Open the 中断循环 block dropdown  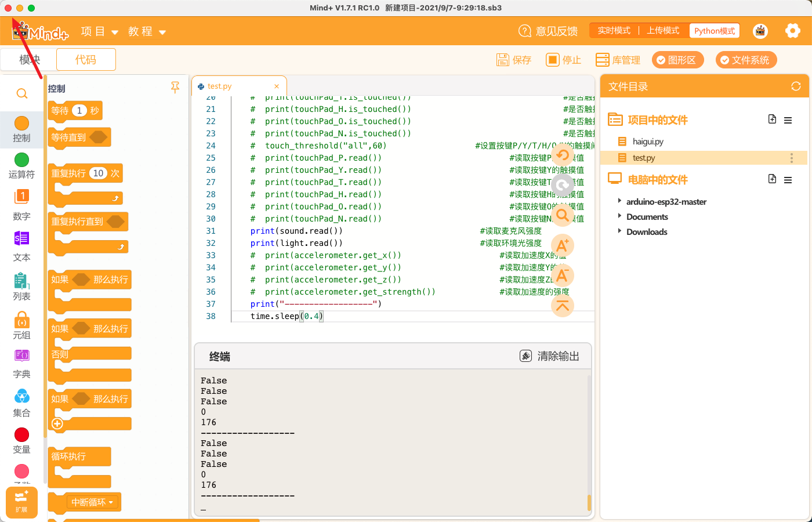pyautogui.click(x=93, y=502)
